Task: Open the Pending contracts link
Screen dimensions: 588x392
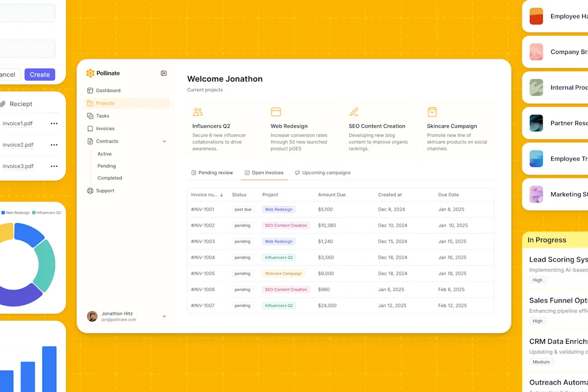Action: coord(106,166)
